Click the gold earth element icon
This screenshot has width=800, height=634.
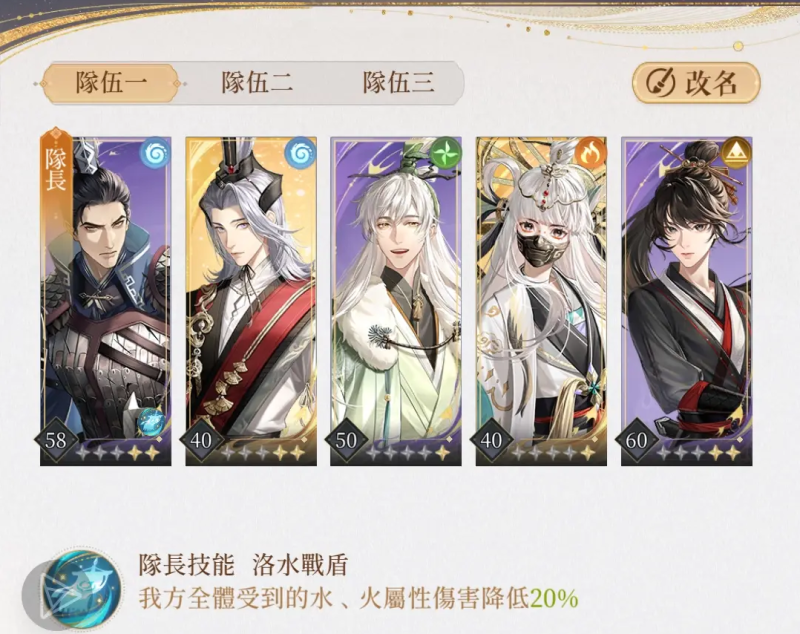tap(736, 153)
